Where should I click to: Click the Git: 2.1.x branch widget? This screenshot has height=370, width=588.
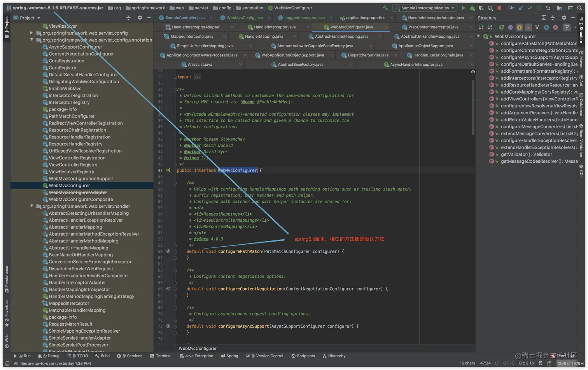(526, 363)
